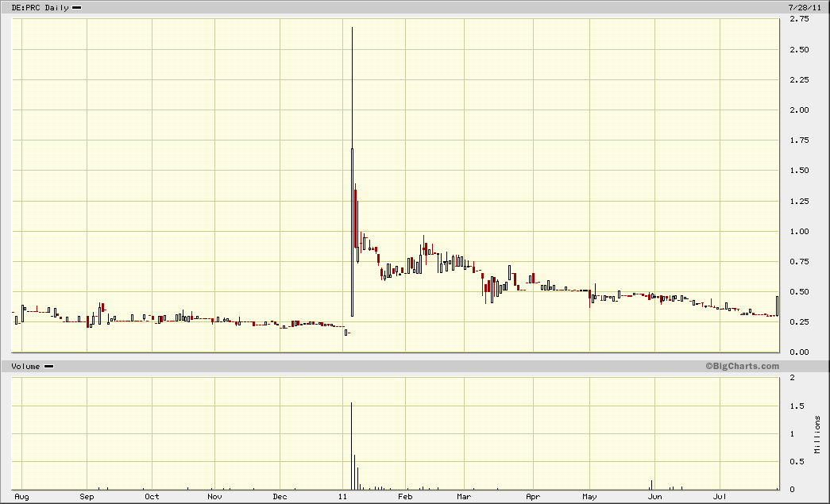Toggle the volume series via its legend dash
This screenshot has width=830, height=504.
47,366
